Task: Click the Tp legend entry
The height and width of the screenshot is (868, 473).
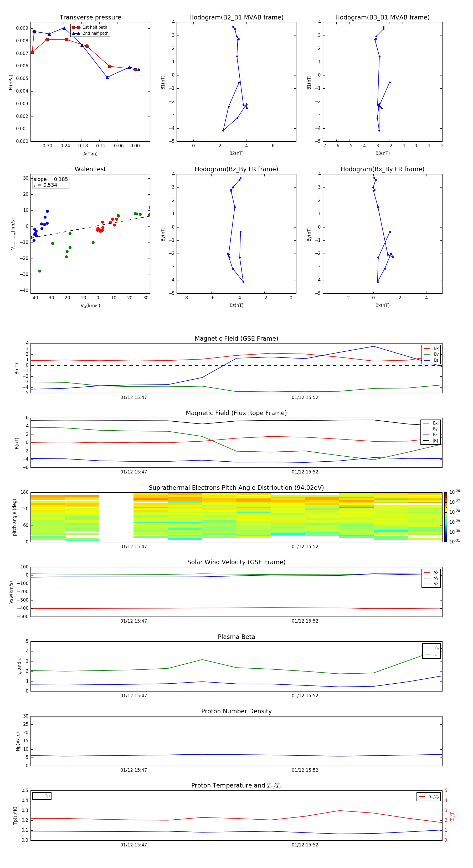Action: coord(42,796)
